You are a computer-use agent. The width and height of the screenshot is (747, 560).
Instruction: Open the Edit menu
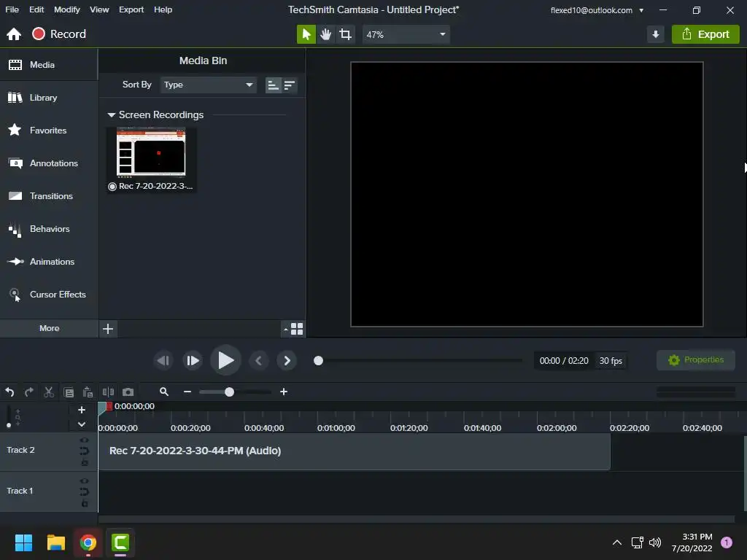pyautogui.click(x=36, y=9)
